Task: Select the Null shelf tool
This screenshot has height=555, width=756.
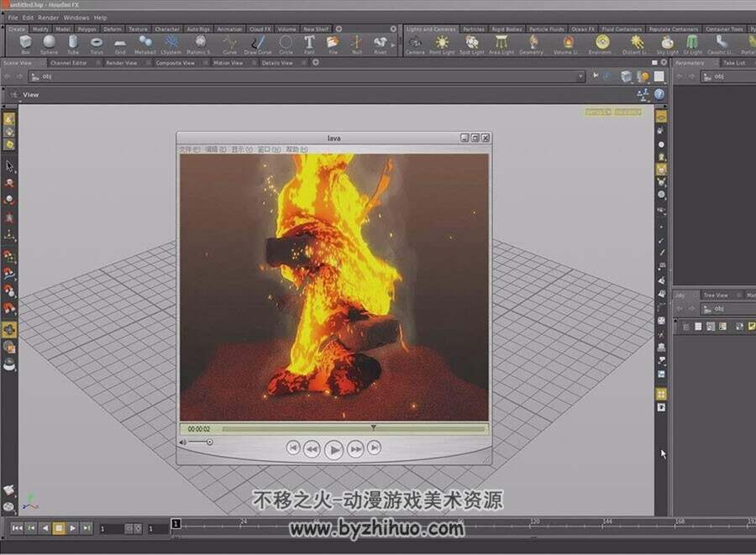Action: pyautogui.click(x=356, y=45)
